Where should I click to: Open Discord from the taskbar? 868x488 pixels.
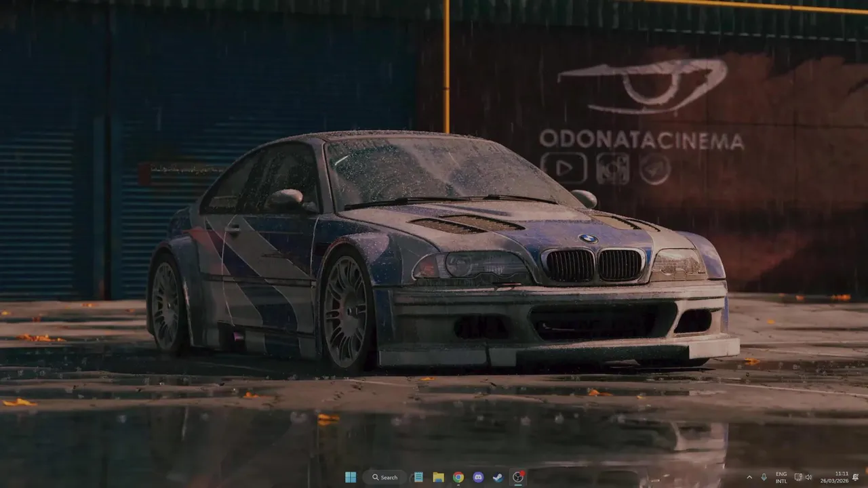coord(478,477)
